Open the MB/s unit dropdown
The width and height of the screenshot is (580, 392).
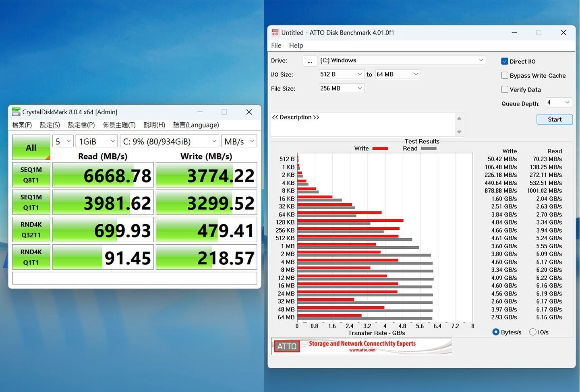pos(239,141)
